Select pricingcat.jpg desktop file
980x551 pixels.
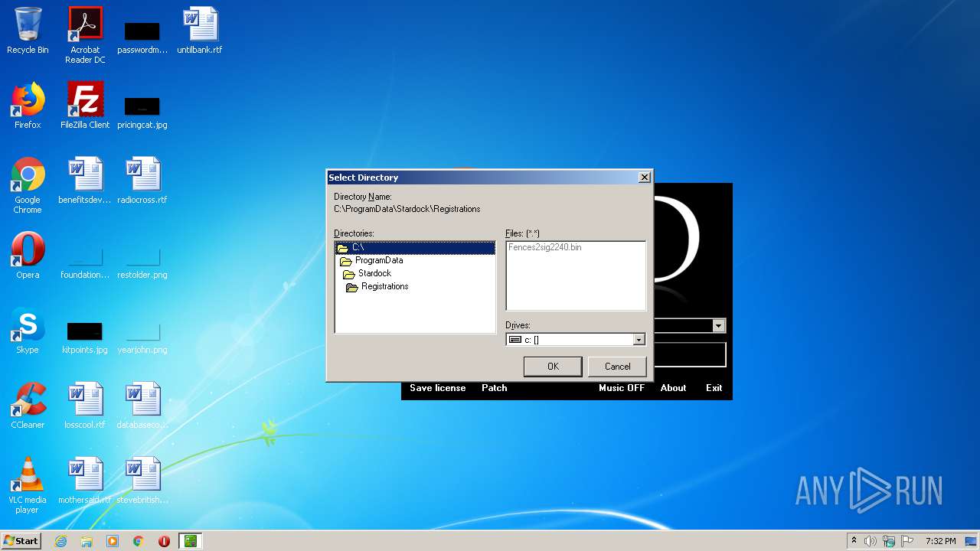(142, 111)
